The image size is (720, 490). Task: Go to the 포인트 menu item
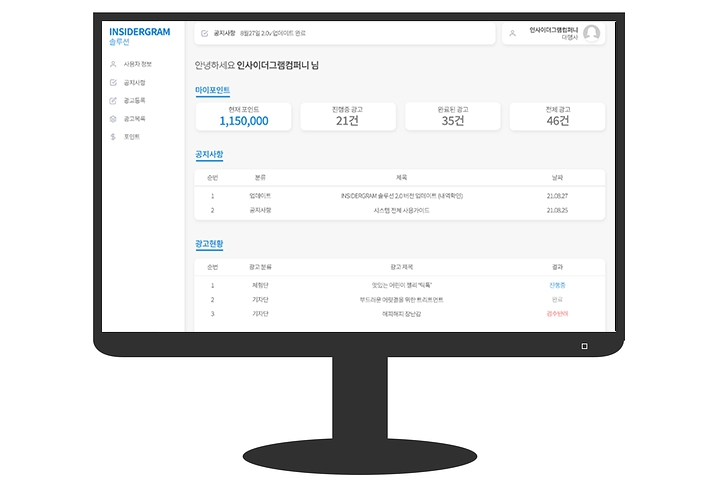(x=131, y=136)
